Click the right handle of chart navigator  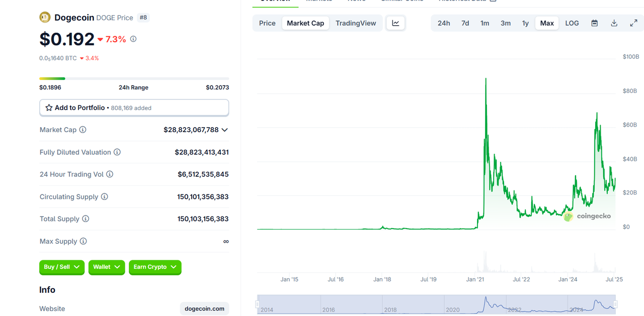pos(615,304)
